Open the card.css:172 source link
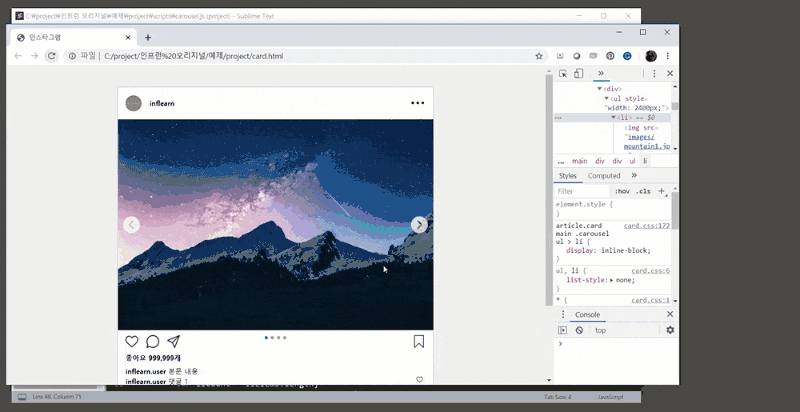The width and height of the screenshot is (800, 412). (x=646, y=225)
